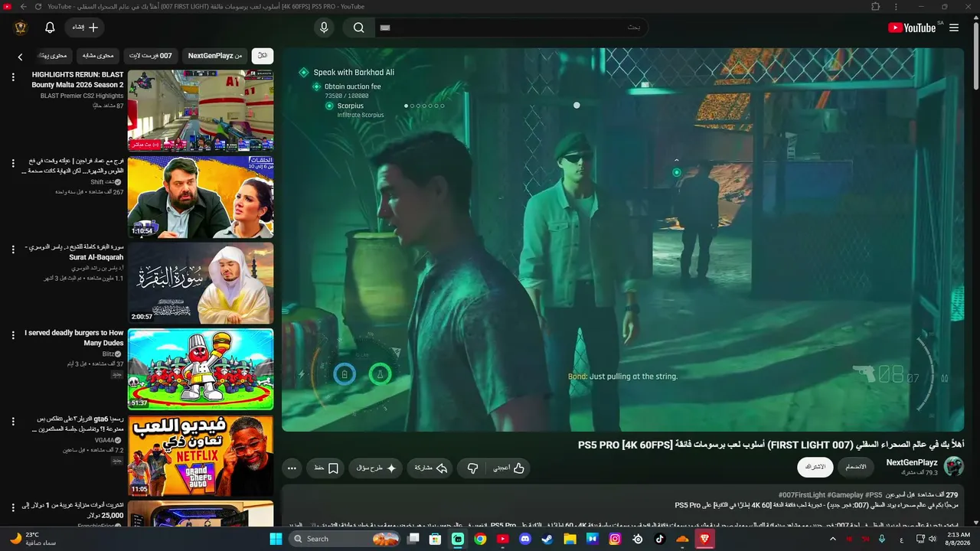Click the voice search microphone button
Screen dimensions: 980x551
(324, 28)
